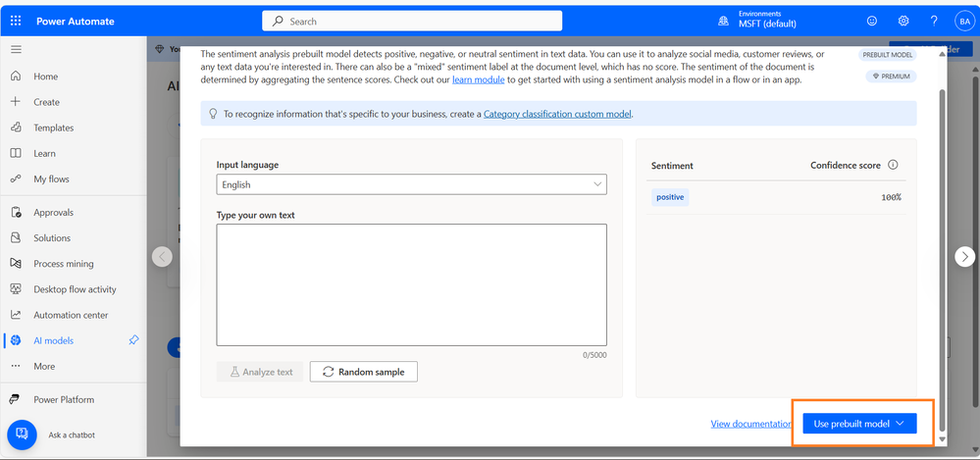Open the Solutions icon

tap(17, 238)
